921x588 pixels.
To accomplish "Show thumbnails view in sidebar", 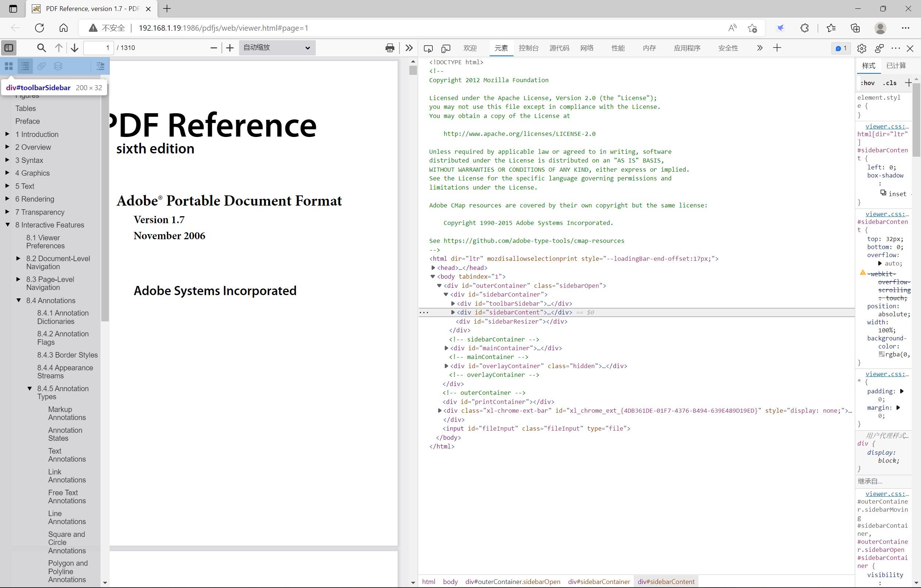I will [9, 66].
